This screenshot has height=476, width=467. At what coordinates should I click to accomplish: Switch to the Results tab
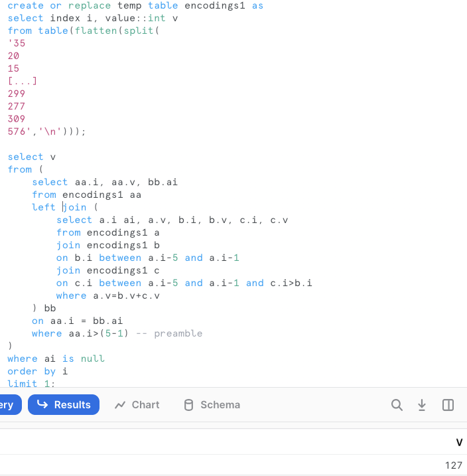coord(64,405)
